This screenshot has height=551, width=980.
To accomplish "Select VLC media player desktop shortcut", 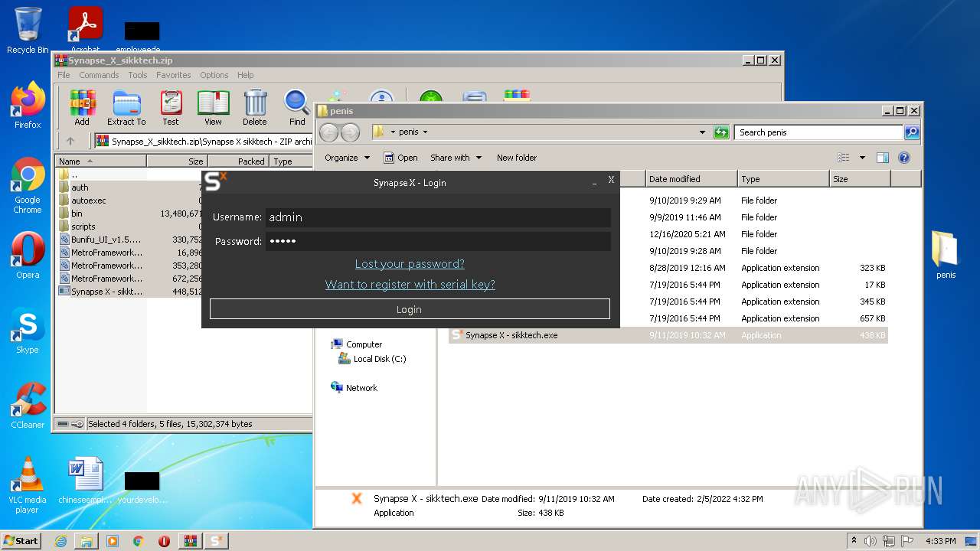I will click(x=28, y=485).
